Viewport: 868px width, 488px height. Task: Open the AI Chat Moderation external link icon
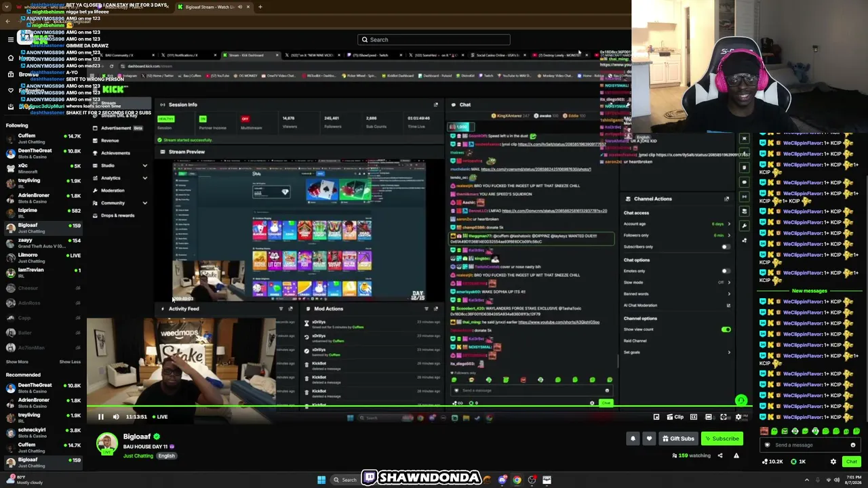coord(728,305)
